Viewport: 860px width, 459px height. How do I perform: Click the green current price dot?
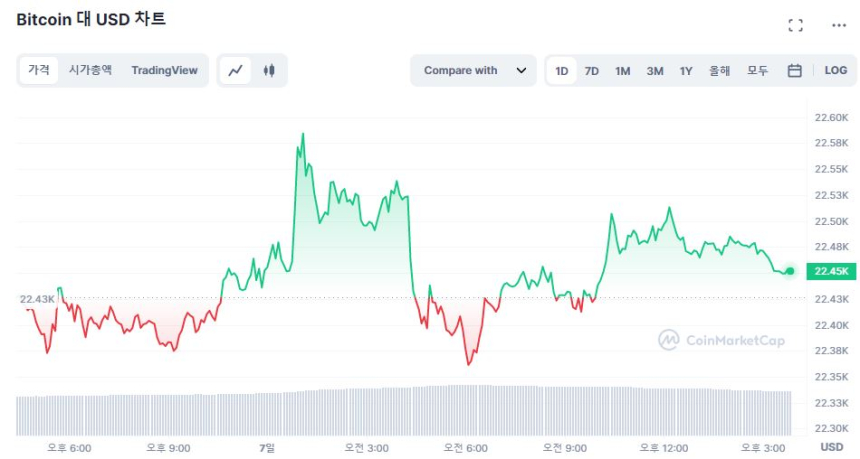(790, 271)
